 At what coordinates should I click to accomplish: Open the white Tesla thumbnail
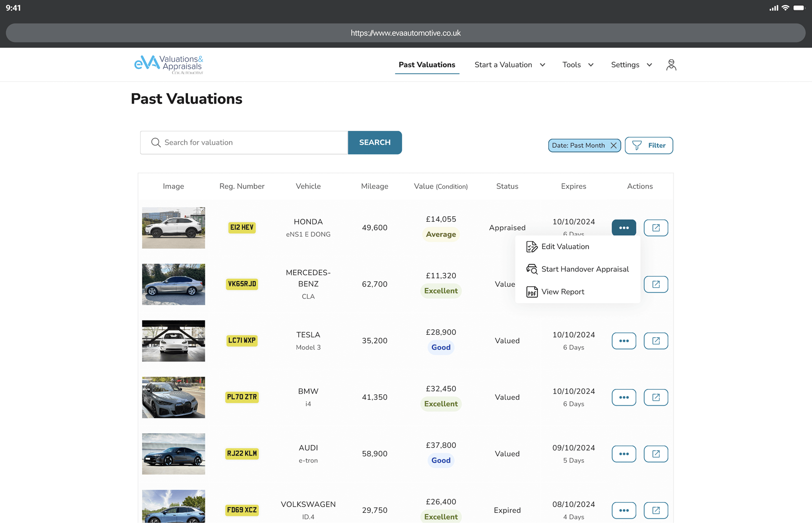tap(173, 341)
